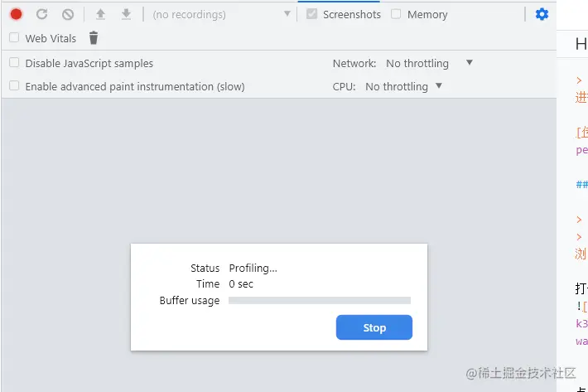Screen dimensions: 588x392
Task: Click the trash can collect garbage icon
Action: (94, 38)
